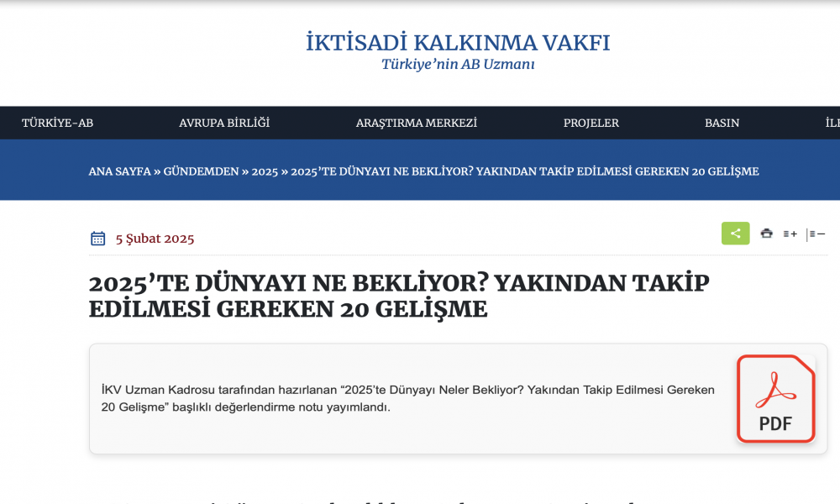Print the article with printer icon
This screenshot has height=504, width=840.
(x=767, y=234)
